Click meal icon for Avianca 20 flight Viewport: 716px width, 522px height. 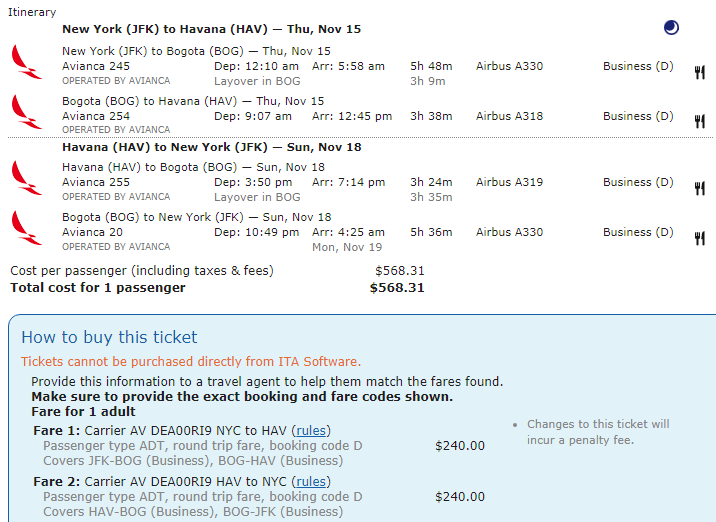[x=700, y=238]
